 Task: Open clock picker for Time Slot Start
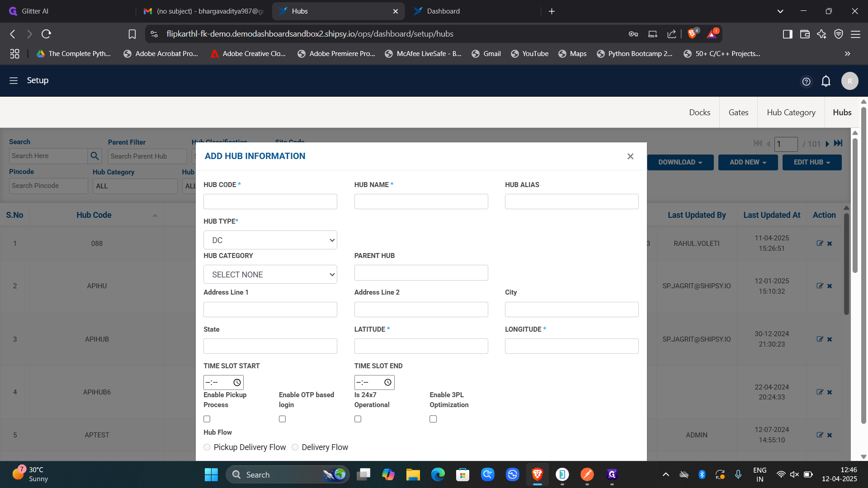coord(237,383)
